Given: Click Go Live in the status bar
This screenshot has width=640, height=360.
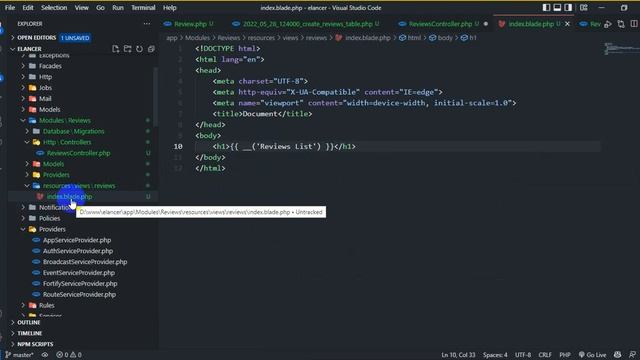Looking at the screenshot, I should click(592, 355).
